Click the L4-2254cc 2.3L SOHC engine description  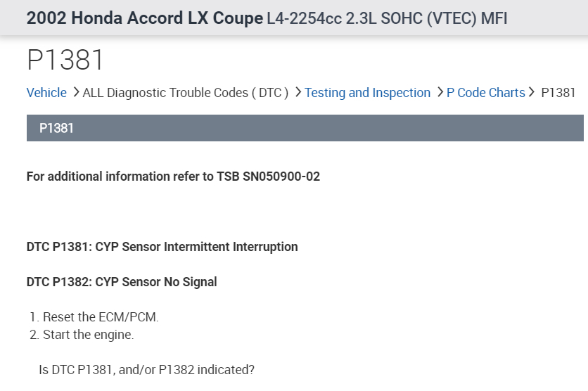[387, 19]
